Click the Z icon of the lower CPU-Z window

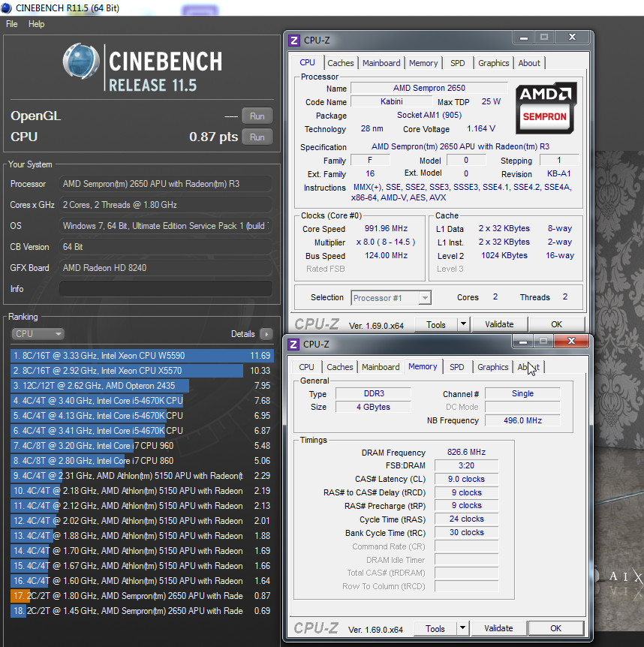(293, 344)
